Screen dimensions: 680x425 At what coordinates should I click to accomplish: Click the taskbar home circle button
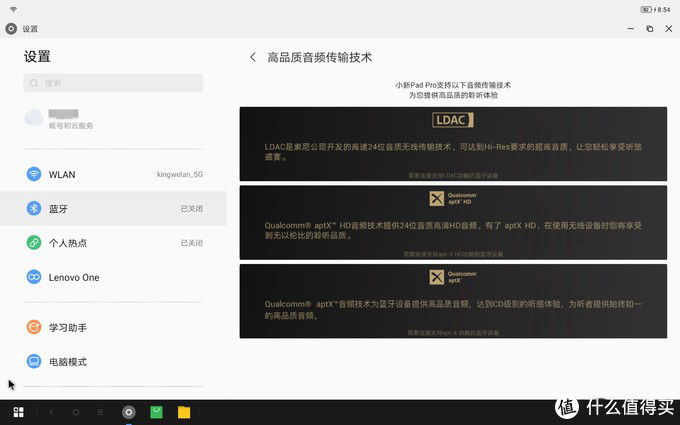(76, 412)
